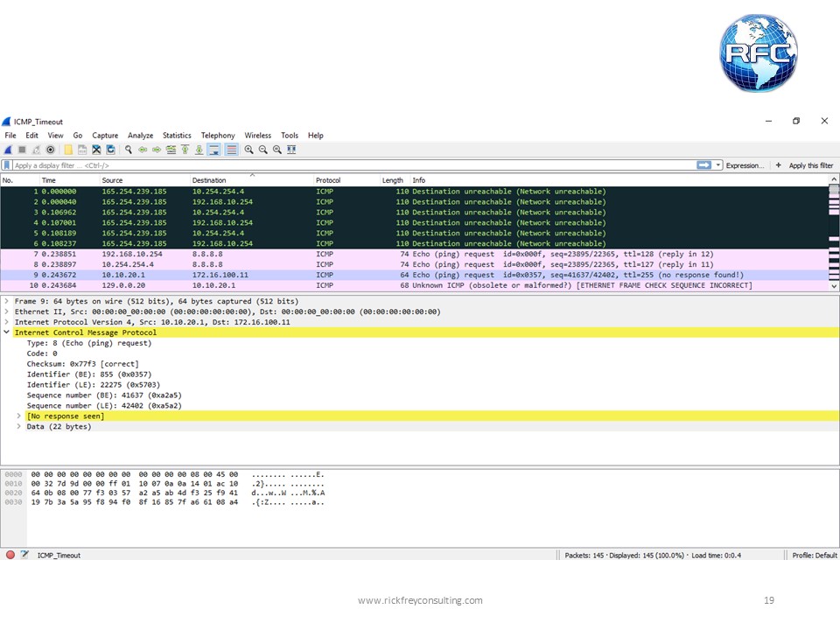The image size is (840, 630).
Task: Zoom in main window text
Action: tap(249, 150)
